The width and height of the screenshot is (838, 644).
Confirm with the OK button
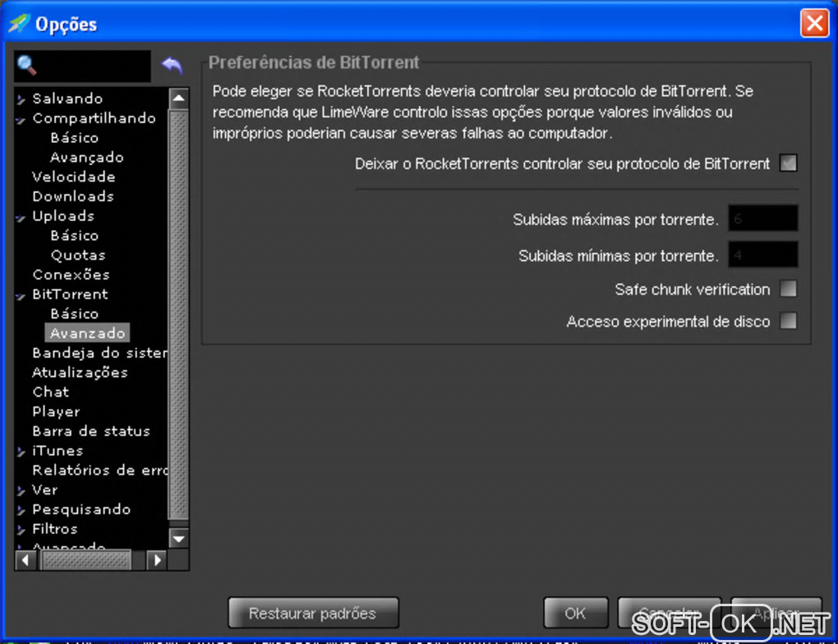(x=576, y=613)
